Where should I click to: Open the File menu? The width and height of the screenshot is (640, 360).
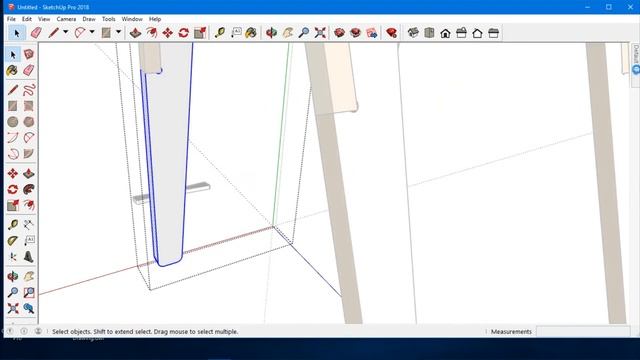click(11, 19)
